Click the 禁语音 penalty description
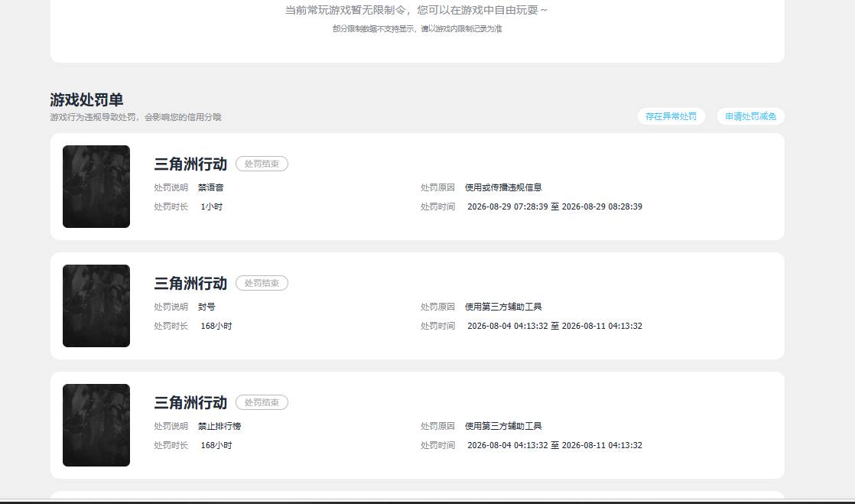 [x=210, y=187]
